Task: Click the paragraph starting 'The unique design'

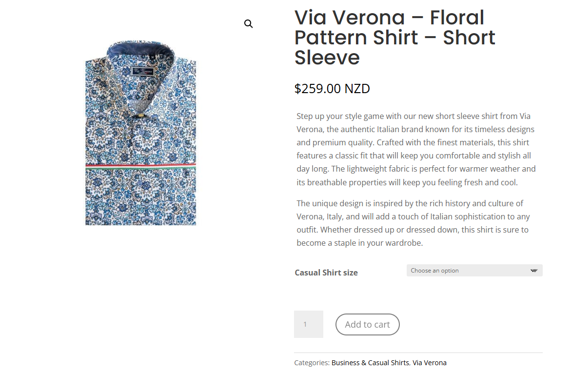Action: [413, 223]
